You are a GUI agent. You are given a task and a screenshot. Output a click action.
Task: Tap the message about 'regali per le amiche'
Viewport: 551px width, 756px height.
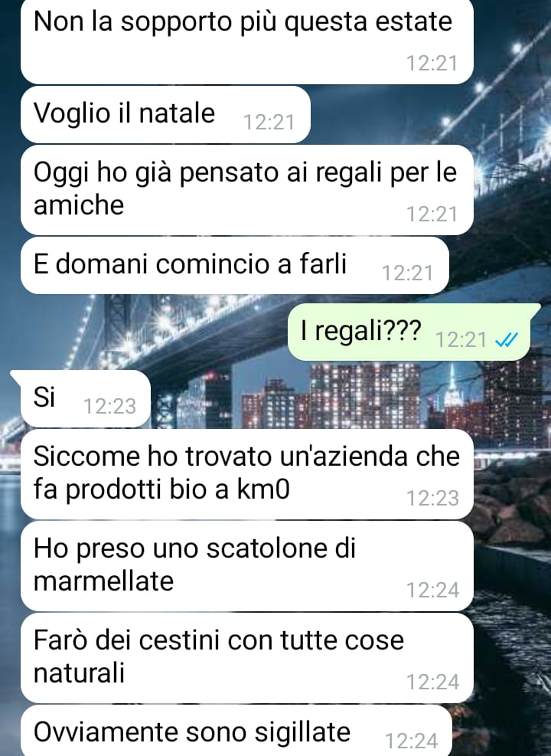click(x=246, y=190)
